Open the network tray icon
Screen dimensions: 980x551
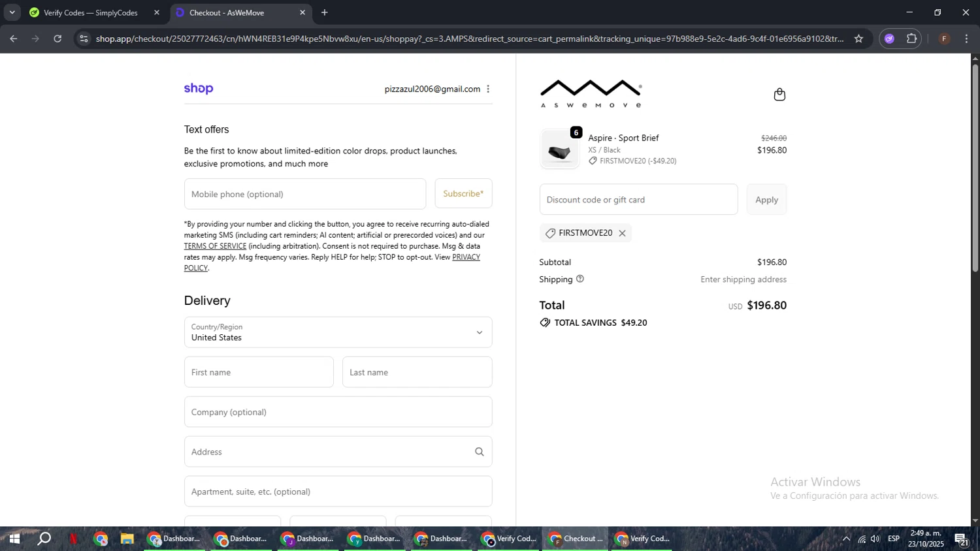pyautogui.click(x=862, y=539)
